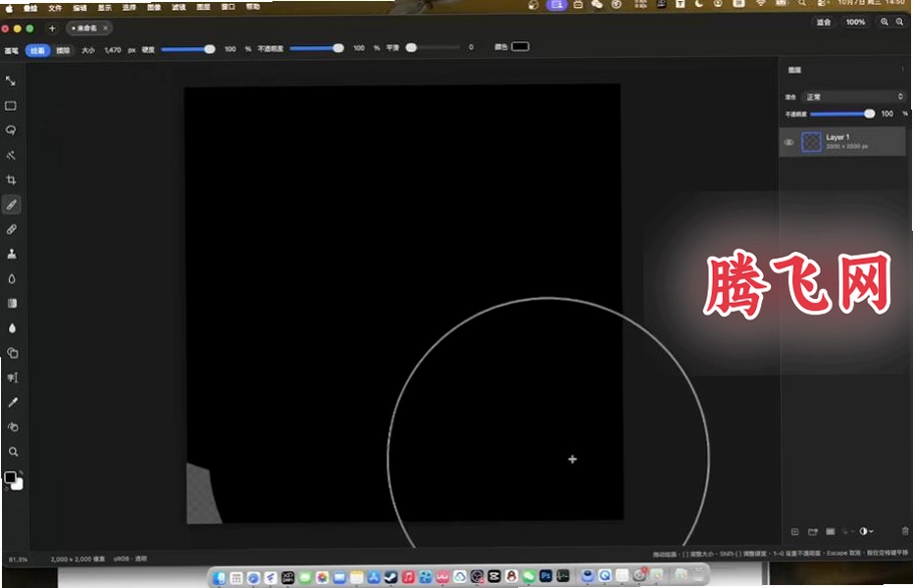Open the Help menu
Screen dimensions: 913x588
pos(253,7)
